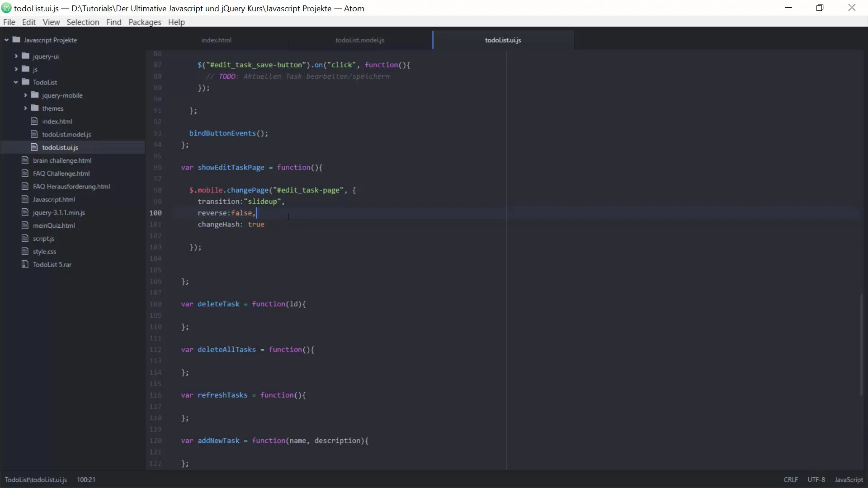Click file icon of brain challenge.html
This screenshot has width=868, height=488.
point(25,160)
